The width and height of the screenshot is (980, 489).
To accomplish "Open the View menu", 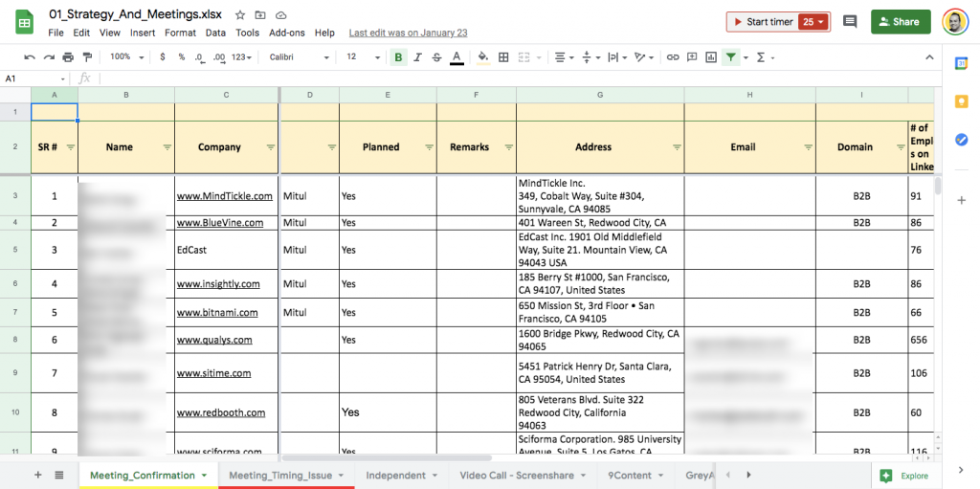I will tap(109, 33).
